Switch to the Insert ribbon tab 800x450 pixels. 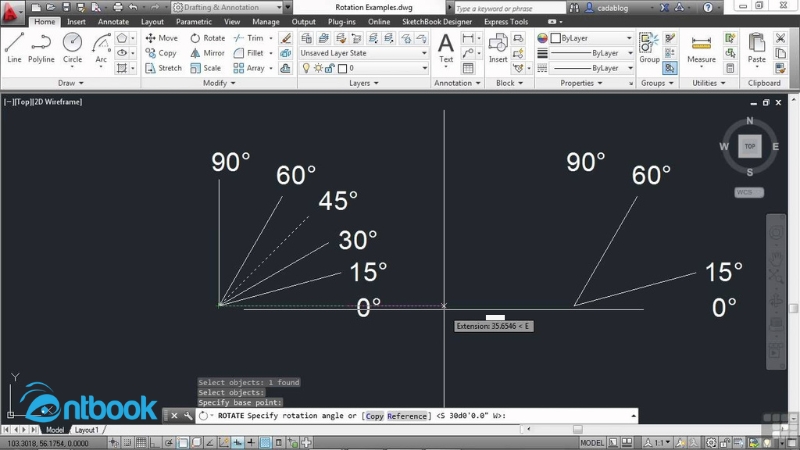pos(76,21)
